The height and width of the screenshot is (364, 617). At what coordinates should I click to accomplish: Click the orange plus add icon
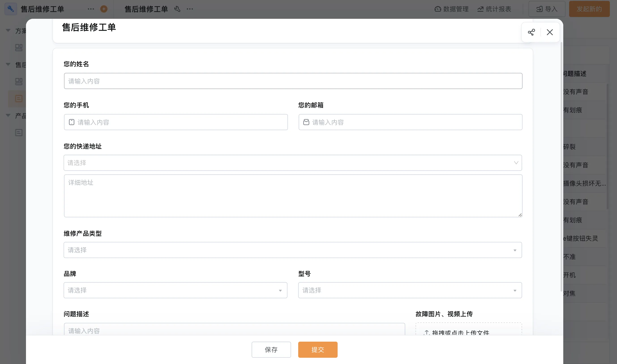pyautogui.click(x=104, y=9)
